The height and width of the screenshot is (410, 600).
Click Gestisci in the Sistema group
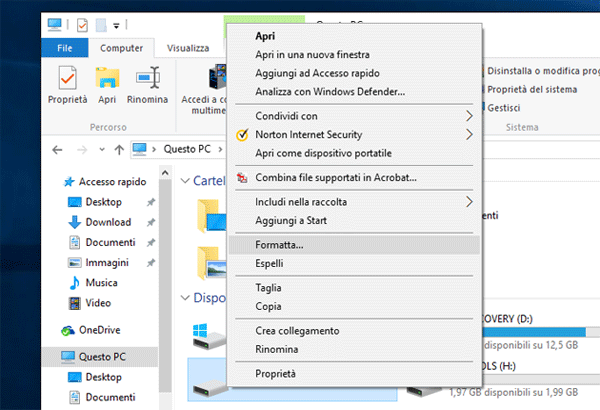point(509,108)
